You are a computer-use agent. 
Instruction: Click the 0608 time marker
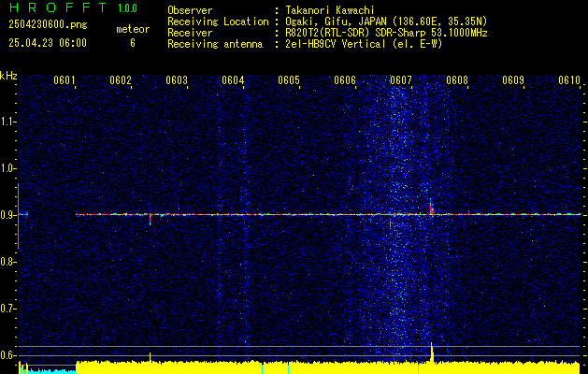tap(457, 79)
